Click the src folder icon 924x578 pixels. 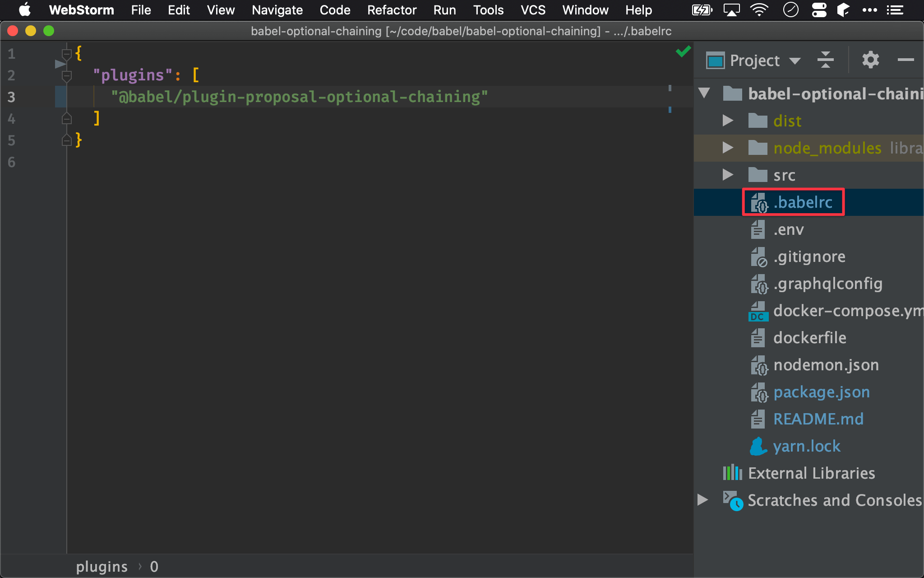758,175
